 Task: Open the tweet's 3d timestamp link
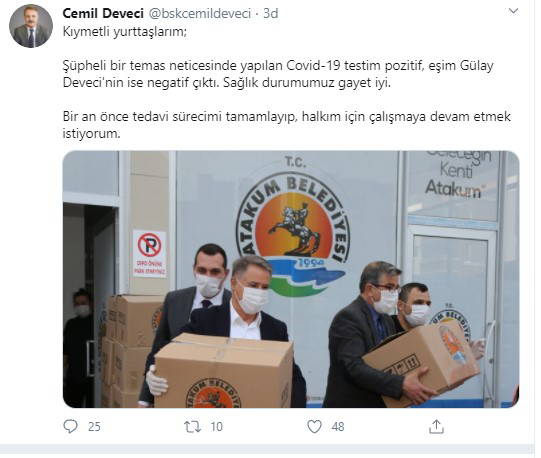270,13
